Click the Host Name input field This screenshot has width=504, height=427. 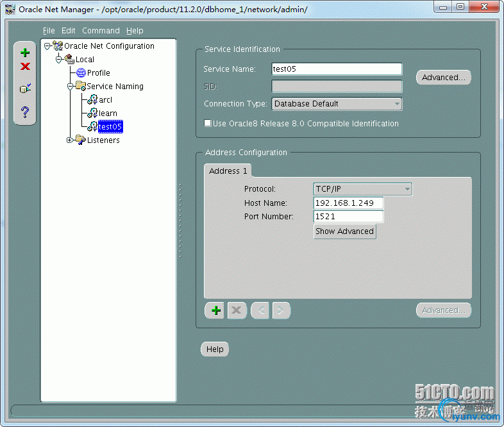tap(348, 203)
